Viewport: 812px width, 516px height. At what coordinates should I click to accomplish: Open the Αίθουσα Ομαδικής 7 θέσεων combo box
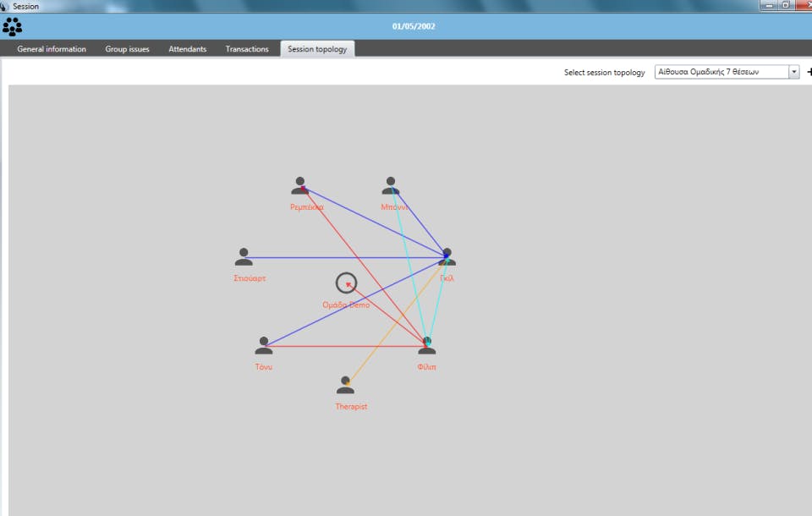(x=727, y=72)
